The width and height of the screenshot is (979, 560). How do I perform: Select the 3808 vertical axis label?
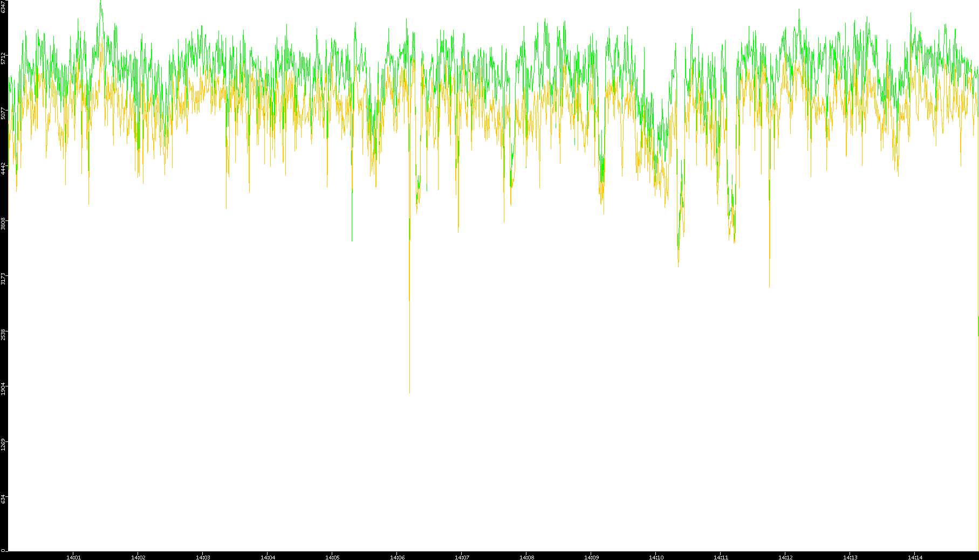click(x=4, y=223)
